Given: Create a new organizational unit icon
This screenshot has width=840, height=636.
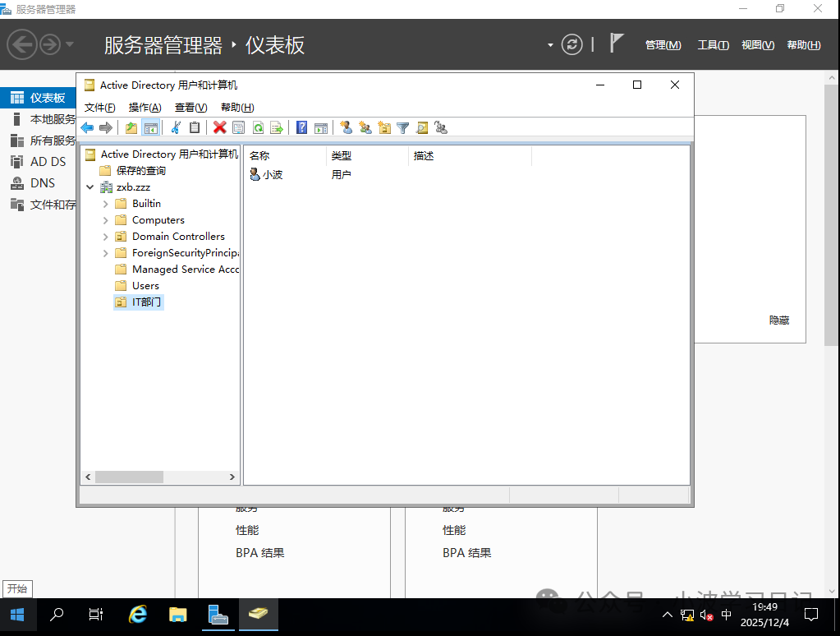Looking at the screenshot, I should (x=384, y=127).
